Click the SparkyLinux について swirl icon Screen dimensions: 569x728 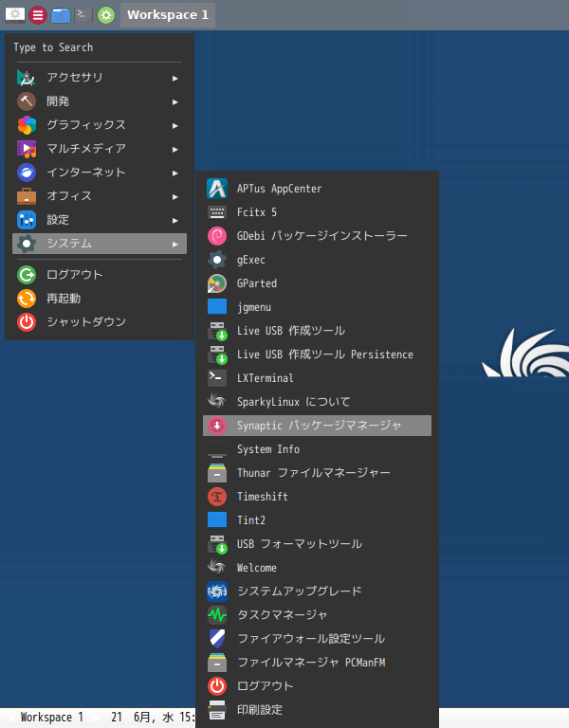coord(217,402)
